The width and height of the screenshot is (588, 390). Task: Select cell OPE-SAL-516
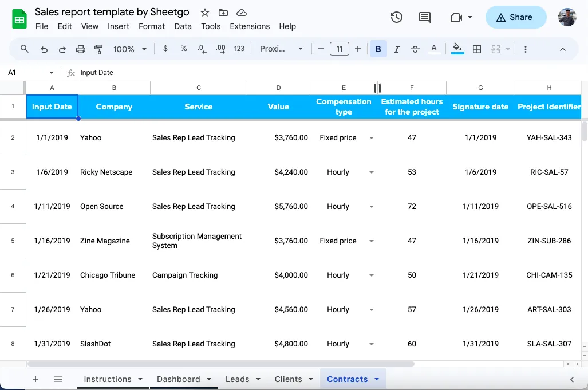tap(549, 207)
